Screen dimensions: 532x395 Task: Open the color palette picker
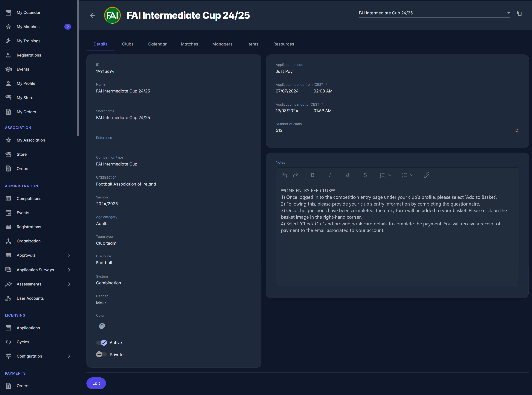pyautogui.click(x=102, y=326)
